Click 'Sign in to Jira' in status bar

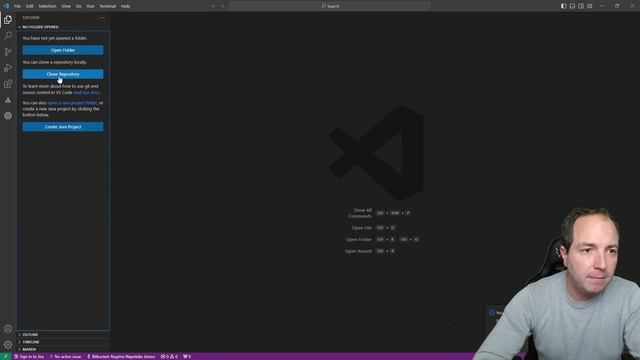(29, 356)
